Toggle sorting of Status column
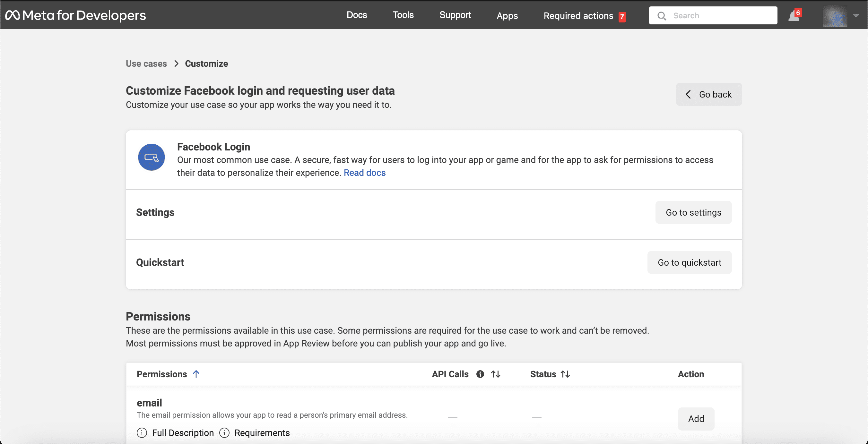The image size is (868, 444). tap(565, 374)
